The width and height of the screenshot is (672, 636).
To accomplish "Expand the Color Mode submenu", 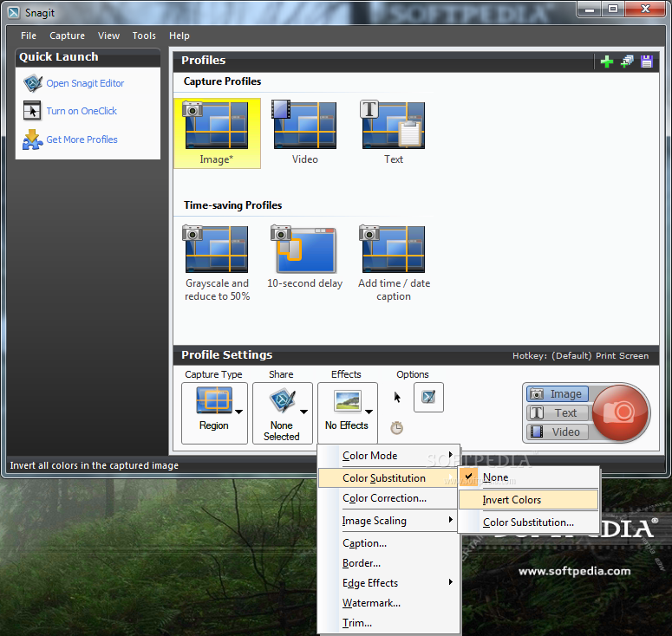I will [389, 456].
